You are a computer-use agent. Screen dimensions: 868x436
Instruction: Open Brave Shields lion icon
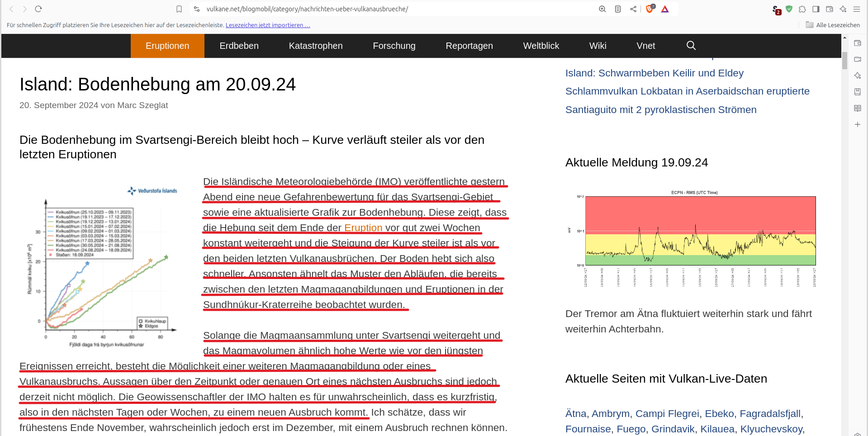(650, 9)
